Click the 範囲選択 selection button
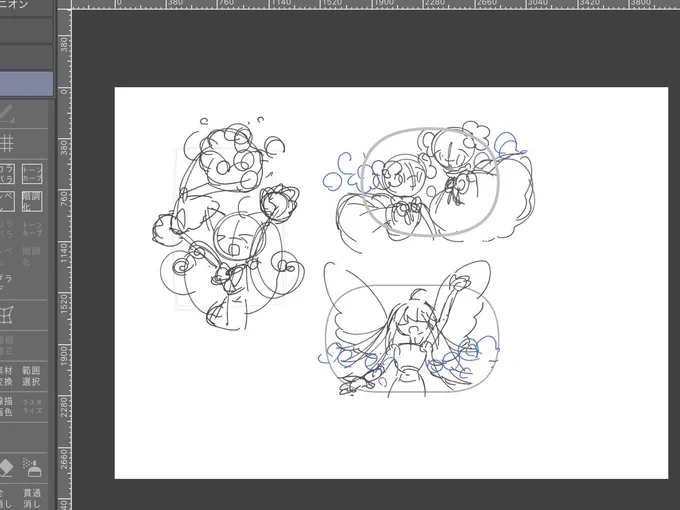Image resolution: width=680 pixels, height=510 pixels. [31, 376]
